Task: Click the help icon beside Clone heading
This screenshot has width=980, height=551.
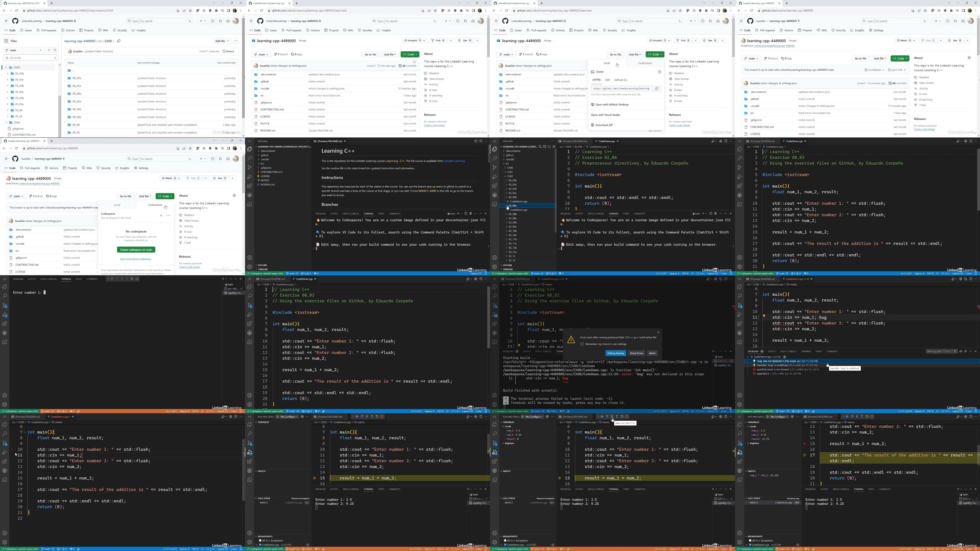Action: pos(659,72)
